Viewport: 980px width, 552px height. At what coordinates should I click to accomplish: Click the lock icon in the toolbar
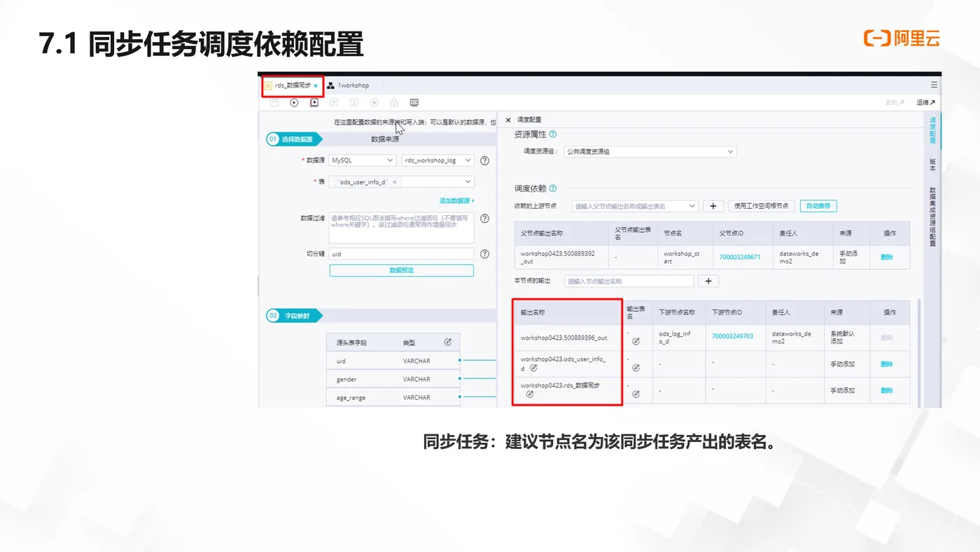pyautogui.click(x=394, y=102)
